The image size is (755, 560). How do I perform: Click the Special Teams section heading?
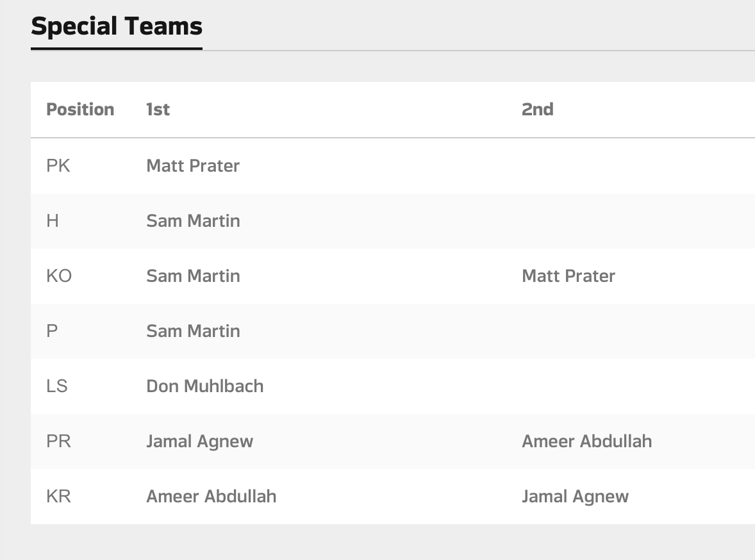117,26
